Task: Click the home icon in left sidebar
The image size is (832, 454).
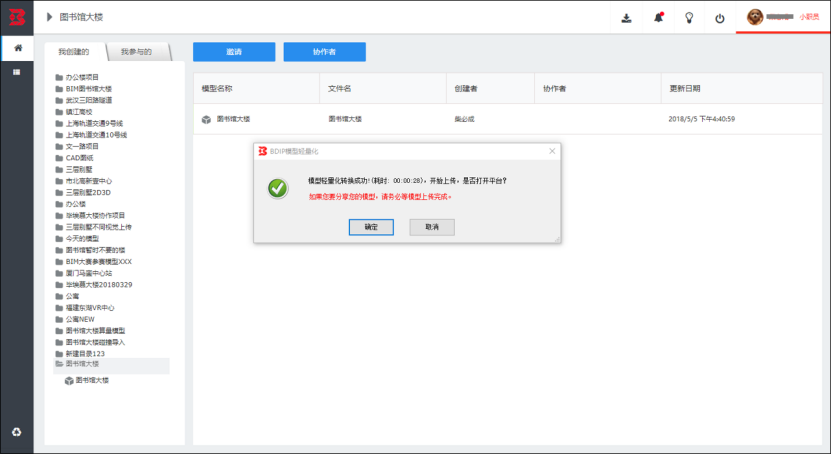Action: click(x=18, y=48)
